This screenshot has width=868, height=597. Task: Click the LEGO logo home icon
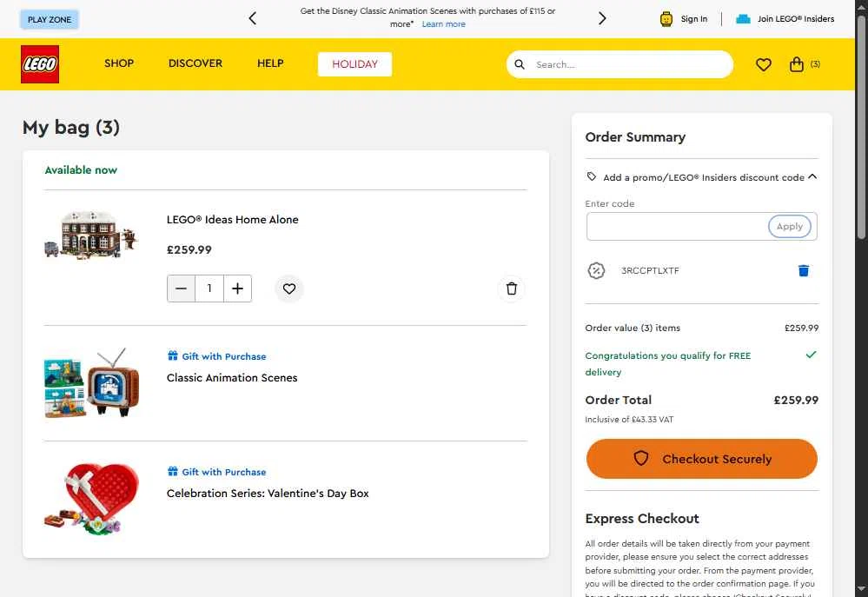pos(40,64)
